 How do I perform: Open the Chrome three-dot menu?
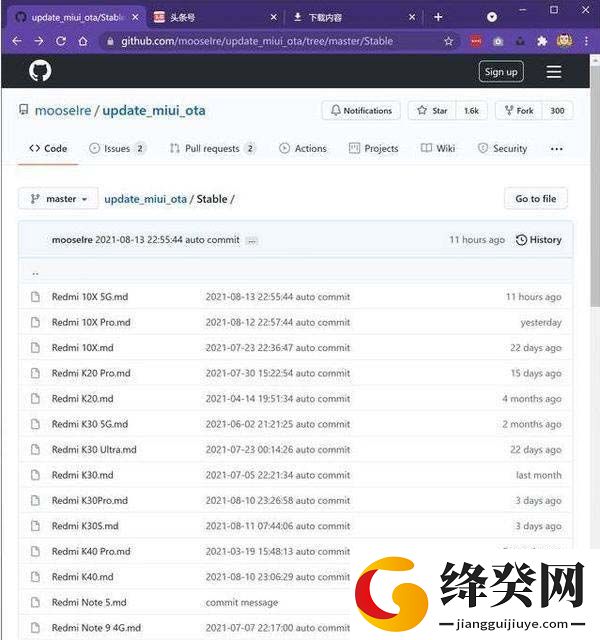[587, 41]
